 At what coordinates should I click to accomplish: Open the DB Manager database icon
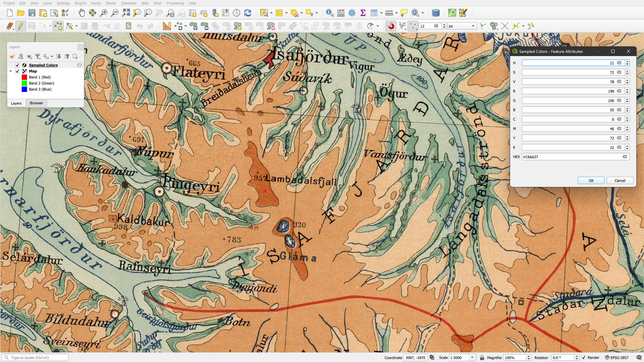(x=436, y=13)
